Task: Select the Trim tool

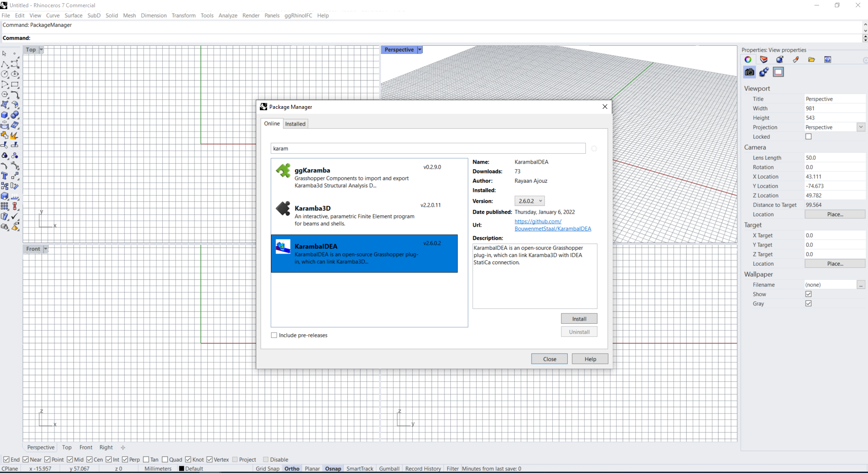Action: coord(5,145)
